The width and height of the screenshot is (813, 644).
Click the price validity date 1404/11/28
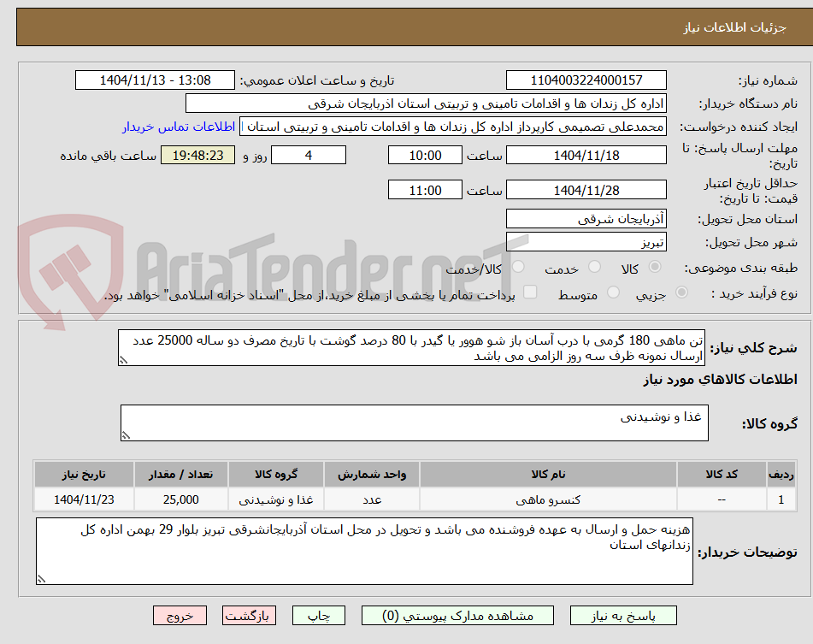(586, 190)
